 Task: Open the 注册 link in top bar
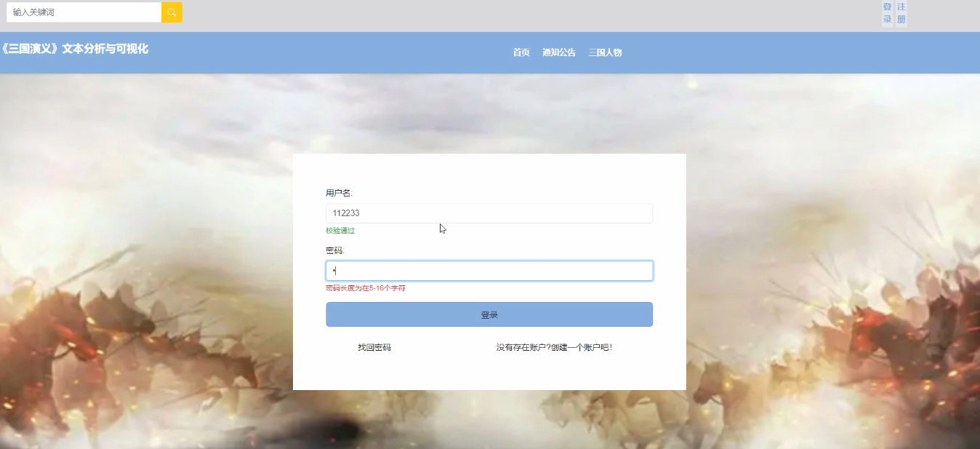pyautogui.click(x=901, y=13)
